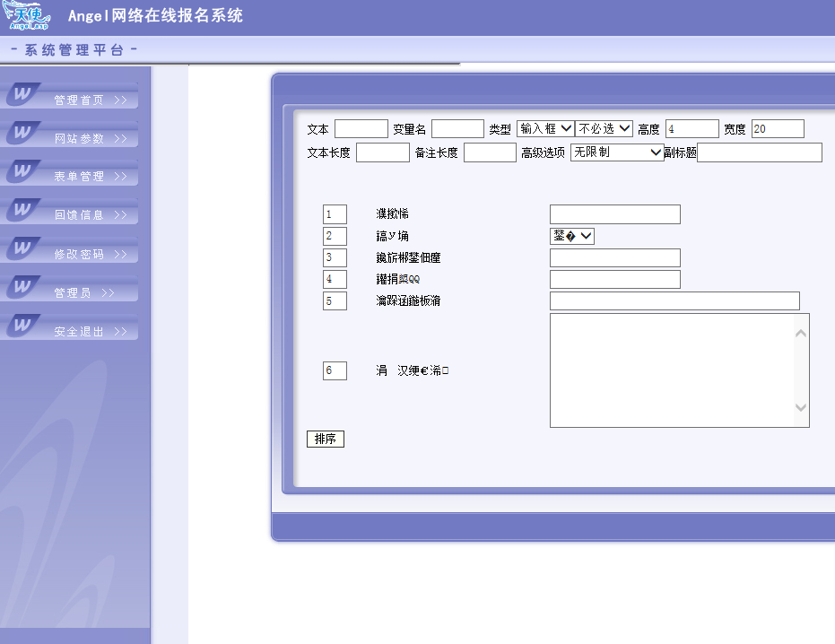Click the order box containing 3

(335, 257)
